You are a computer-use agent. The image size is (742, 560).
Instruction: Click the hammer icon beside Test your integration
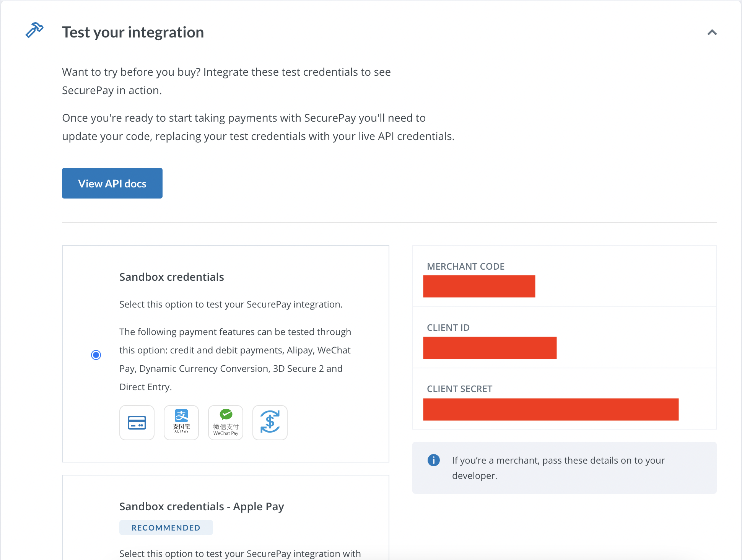coord(34,31)
